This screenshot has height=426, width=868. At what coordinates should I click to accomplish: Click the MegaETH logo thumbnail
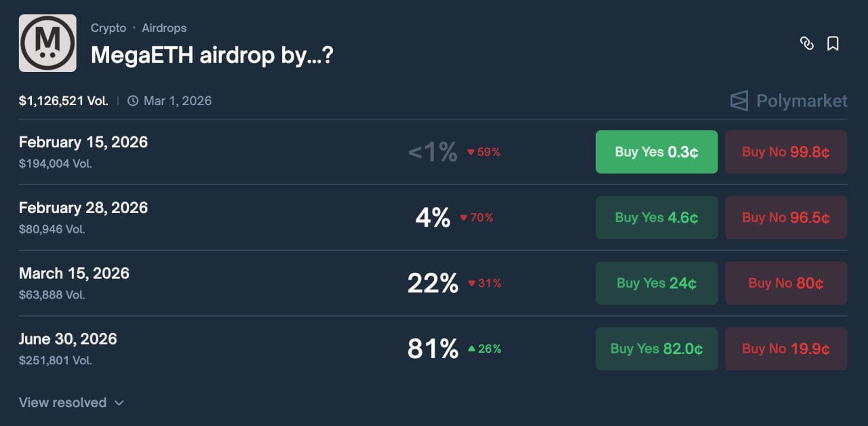[x=47, y=43]
